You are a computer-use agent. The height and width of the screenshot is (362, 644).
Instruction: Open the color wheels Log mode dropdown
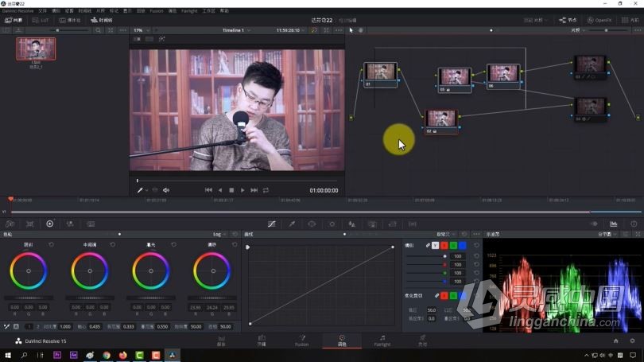coord(219,234)
